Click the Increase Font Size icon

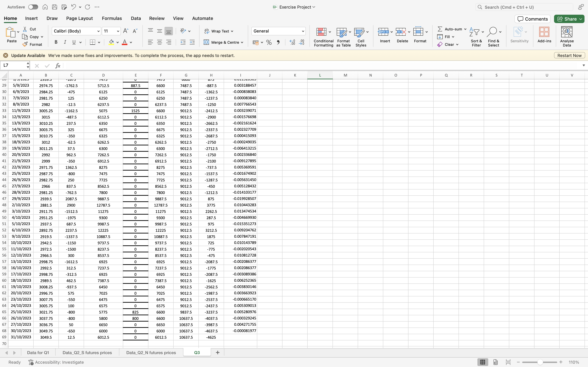click(x=126, y=31)
